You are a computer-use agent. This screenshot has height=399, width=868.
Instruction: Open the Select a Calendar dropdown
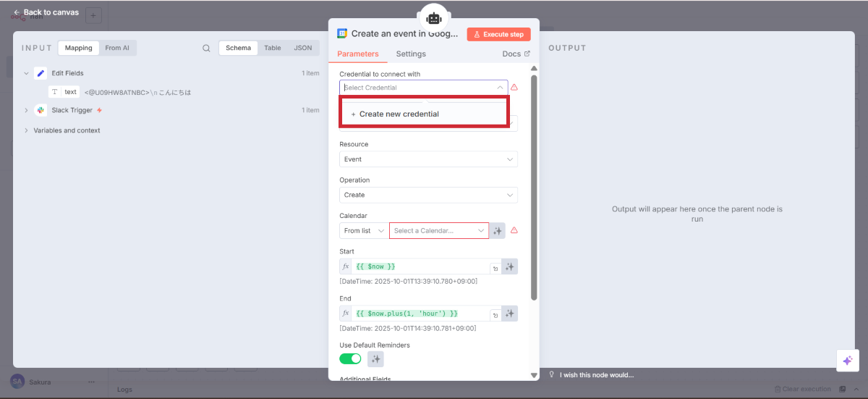(439, 231)
